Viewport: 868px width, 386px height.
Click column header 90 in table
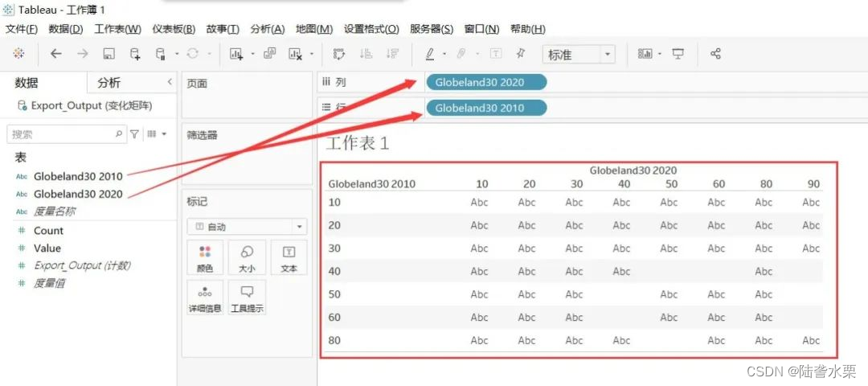[x=813, y=184]
